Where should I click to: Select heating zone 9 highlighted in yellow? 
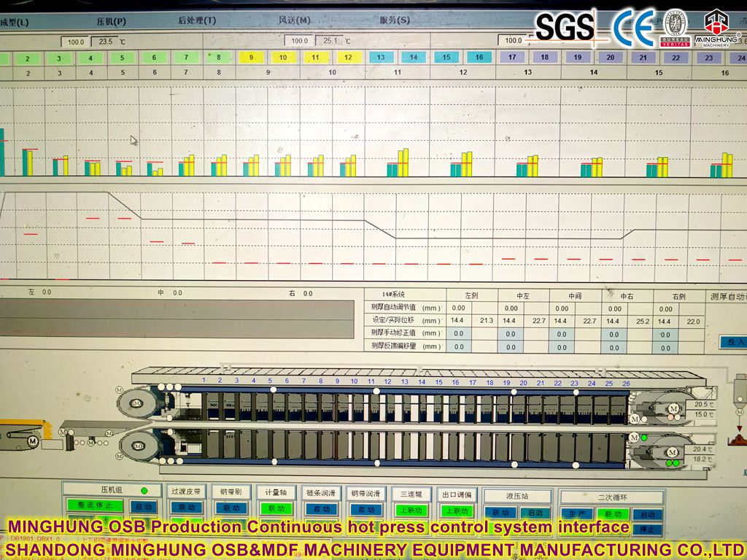click(252, 56)
